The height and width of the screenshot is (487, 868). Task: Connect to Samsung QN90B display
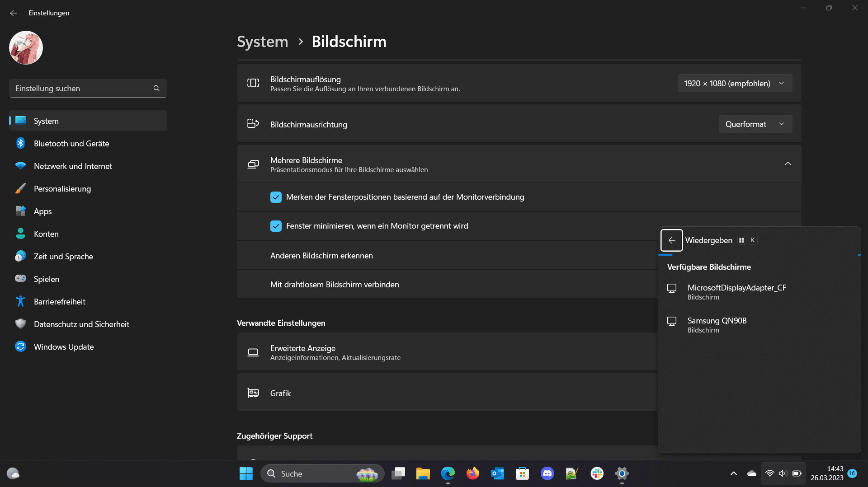tap(717, 325)
